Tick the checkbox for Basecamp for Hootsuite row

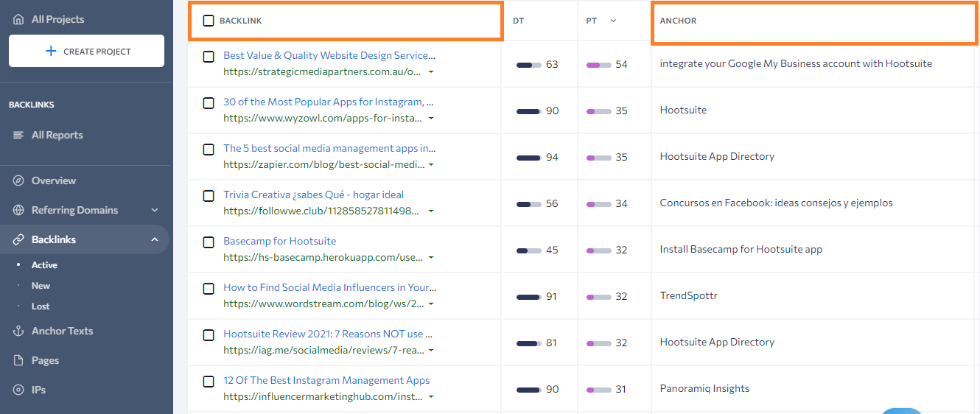(x=209, y=242)
